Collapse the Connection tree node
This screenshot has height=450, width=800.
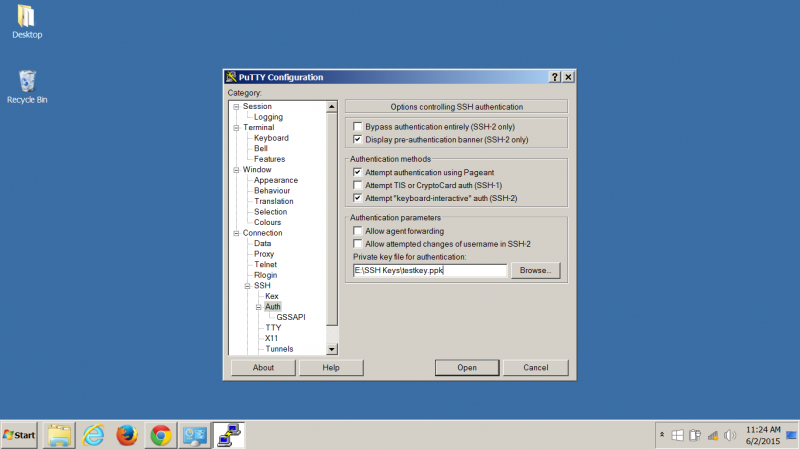click(236, 233)
